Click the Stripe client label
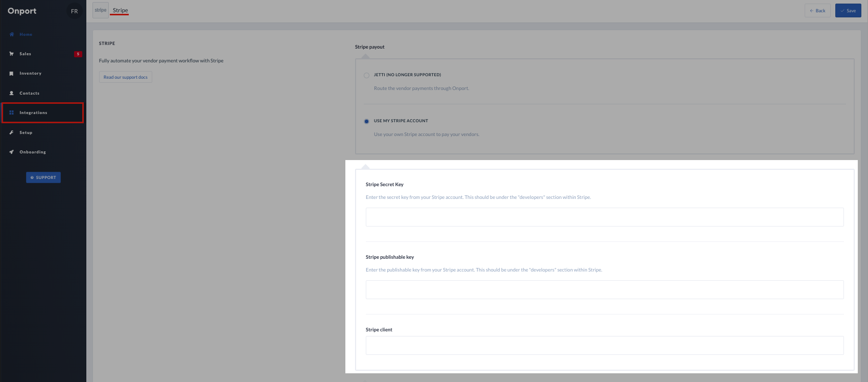 click(x=379, y=330)
